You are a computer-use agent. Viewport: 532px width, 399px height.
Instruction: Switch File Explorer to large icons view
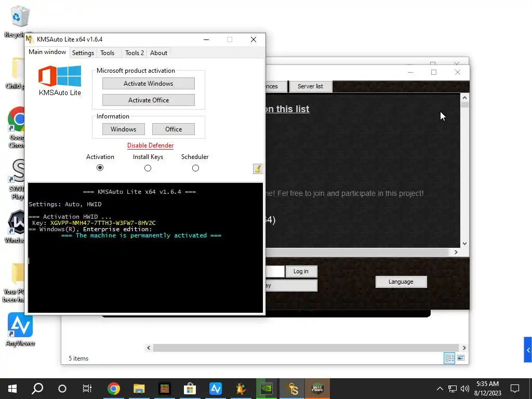pyautogui.click(x=461, y=358)
